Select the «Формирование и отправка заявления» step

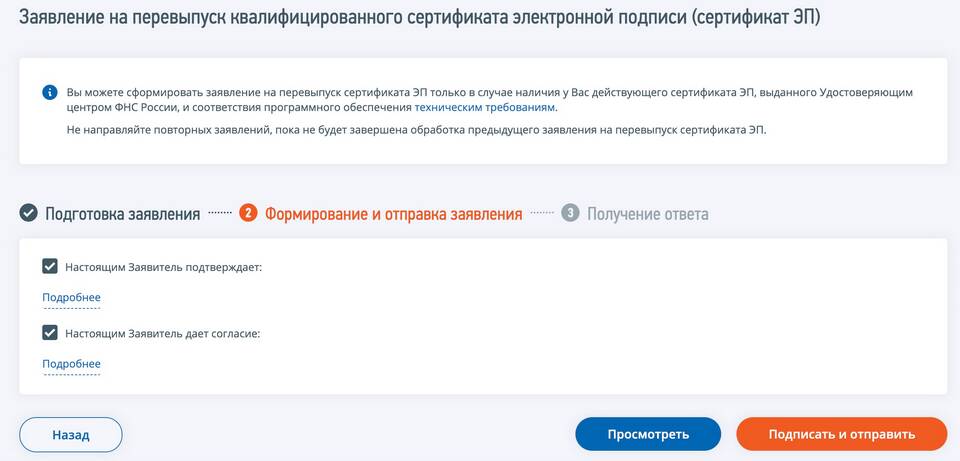pyautogui.click(x=393, y=213)
